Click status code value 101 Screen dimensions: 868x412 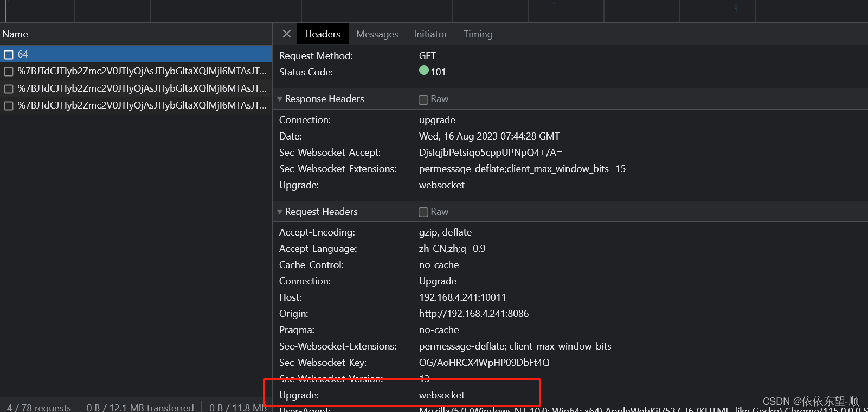click(x=438, y=72)
